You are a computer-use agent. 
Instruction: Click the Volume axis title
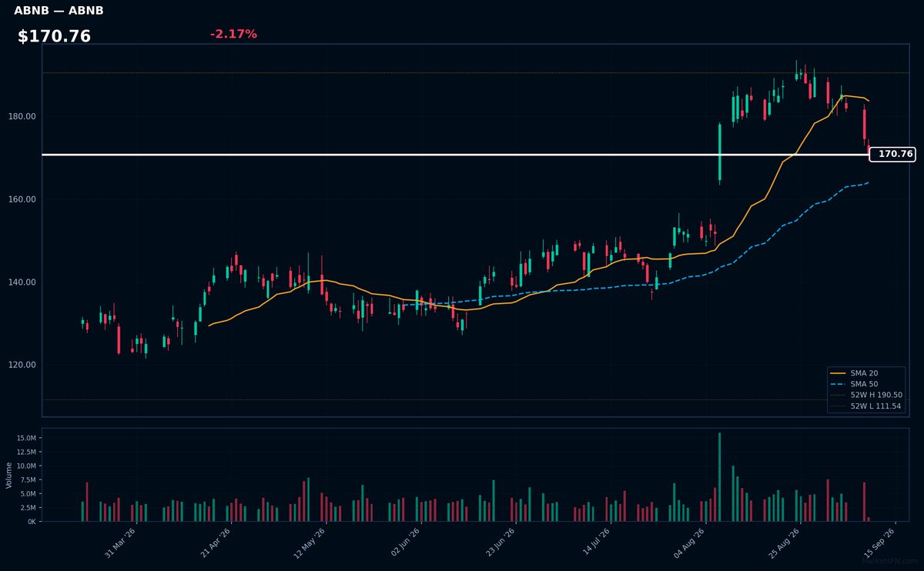click(x=8, y=475)
